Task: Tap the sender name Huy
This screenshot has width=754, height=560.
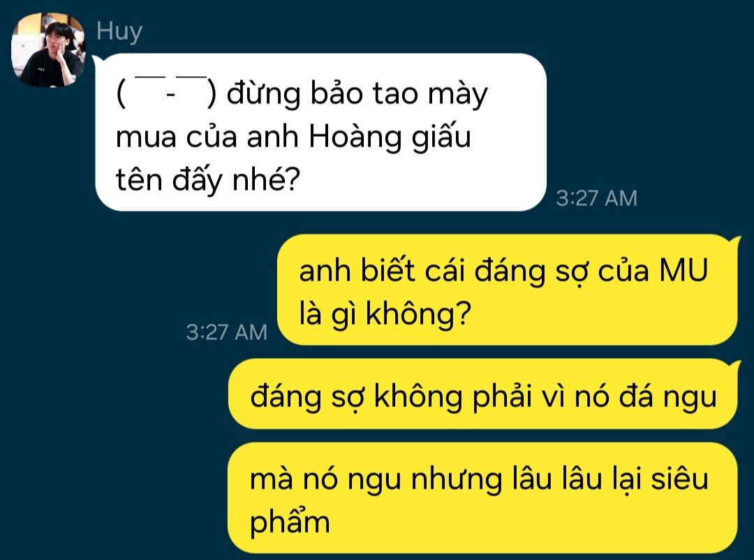Action: click(x=119, y=31)
